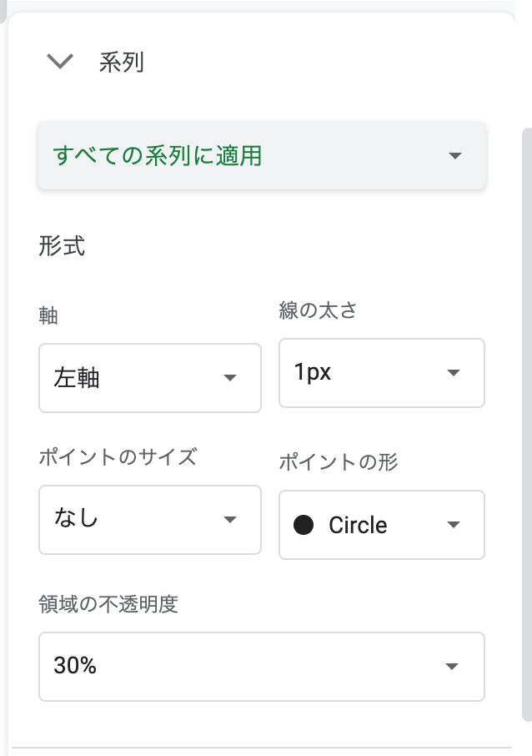Click the vertical scrollbar on the right edge
The height and width of the screenshot is (756, 532).
[x=525, y=417]
